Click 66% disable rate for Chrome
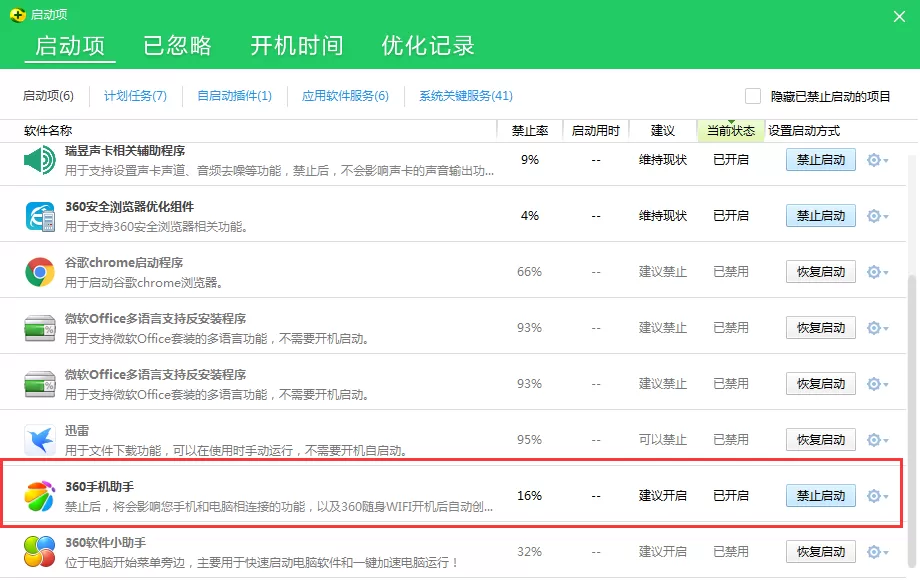The width and height of the screenshot is (920, 580). click(x=529, y=272)
